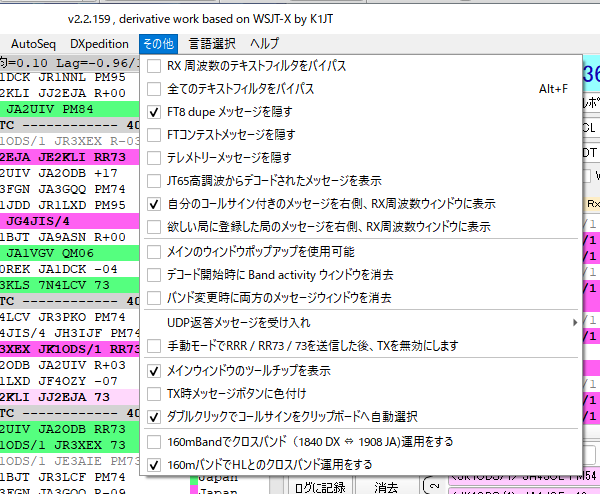Expand UDP返答メッセージを受け入れ submenu
The image size is (600, 494).
361,323
